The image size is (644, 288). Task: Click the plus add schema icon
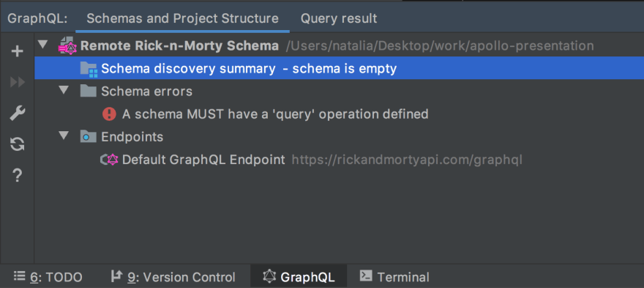click(17, 52)
